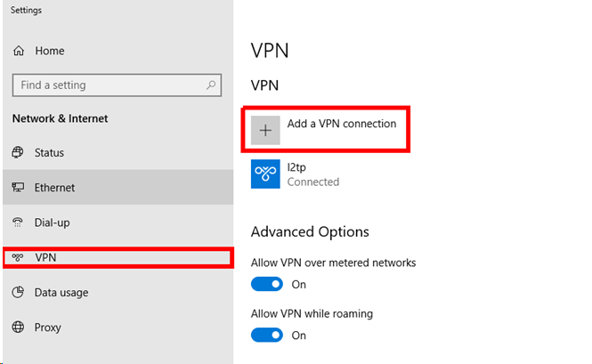
Task: Click the Ethernet monitor icon
Action: pos(18,188)
